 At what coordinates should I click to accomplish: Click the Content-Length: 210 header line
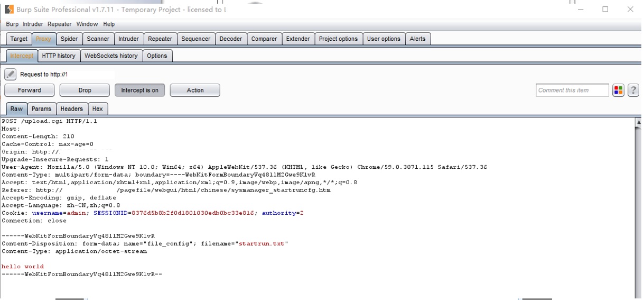tap(38, 137)
